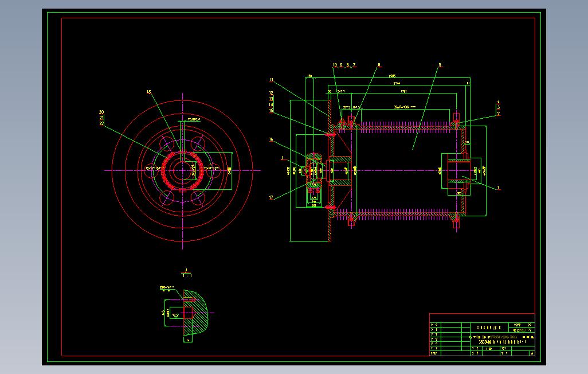The width and height of the screenshot is (588, 374).
Task: Click the title block drawing name row
Action: coord(503,342)
